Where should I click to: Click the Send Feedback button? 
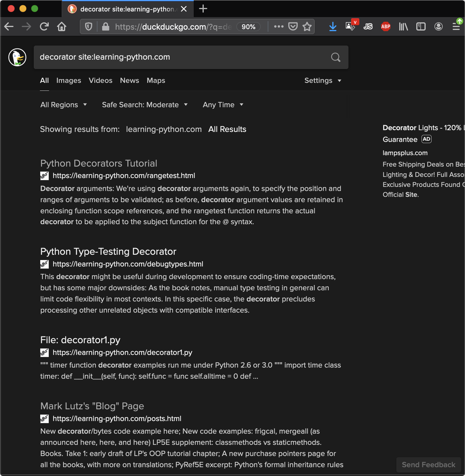(428, 465)
